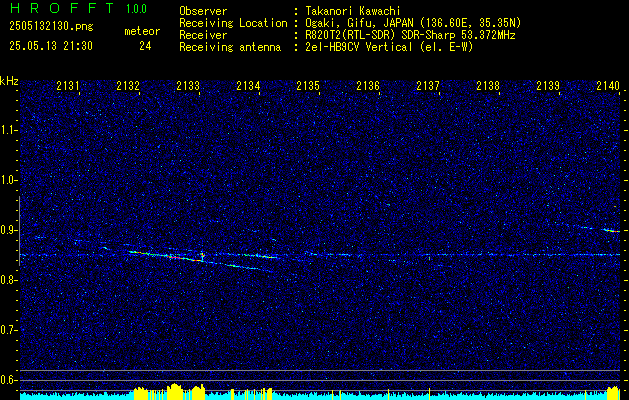Screen dimensions: 629x400
Task: Click the 1.0 kHz frequency label
Action: coord(9,180)
